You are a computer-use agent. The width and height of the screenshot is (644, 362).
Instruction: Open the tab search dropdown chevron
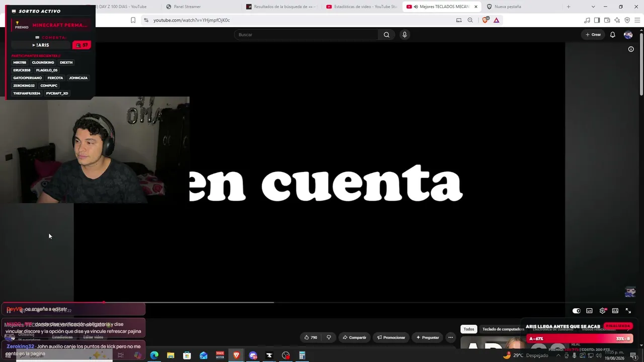593,7
